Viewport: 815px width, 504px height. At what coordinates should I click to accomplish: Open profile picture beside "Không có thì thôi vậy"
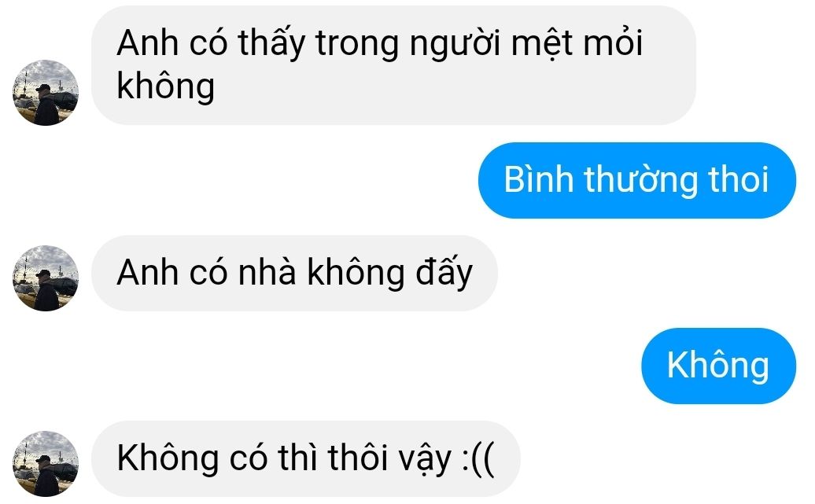click(x=46, y=463)
